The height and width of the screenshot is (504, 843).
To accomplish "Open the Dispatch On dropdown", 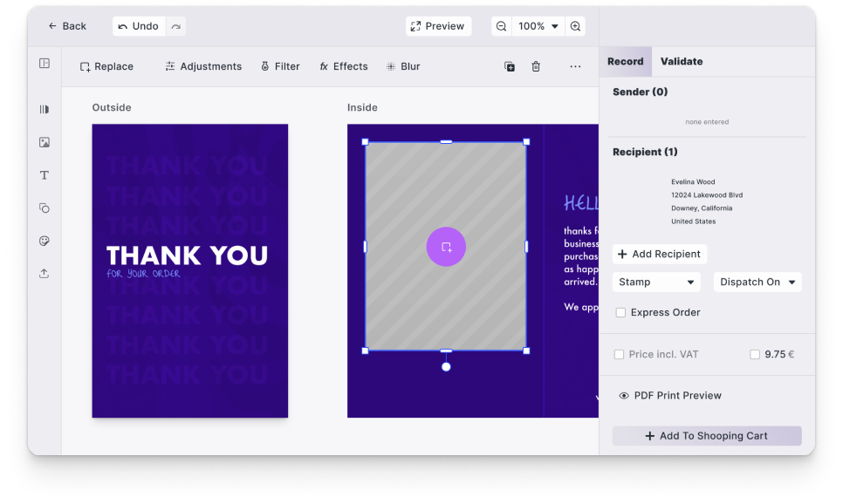I will 757,282.
